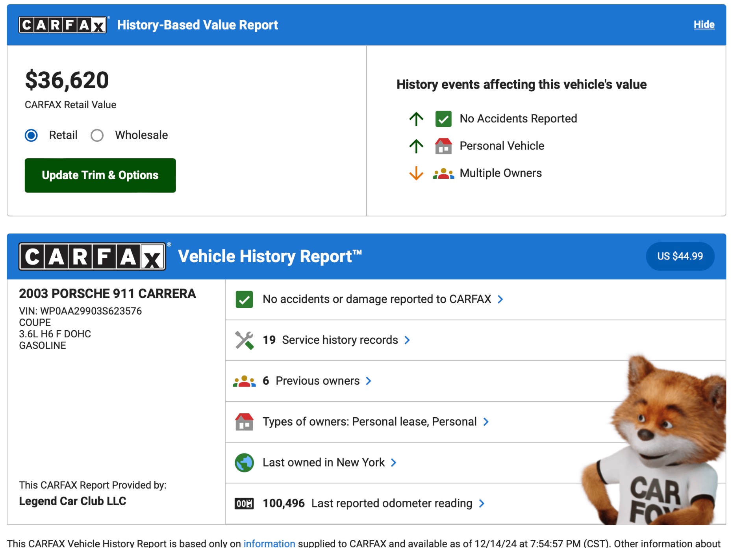Click the Legend Car Club LLC provider name

(x=72, y=501)
